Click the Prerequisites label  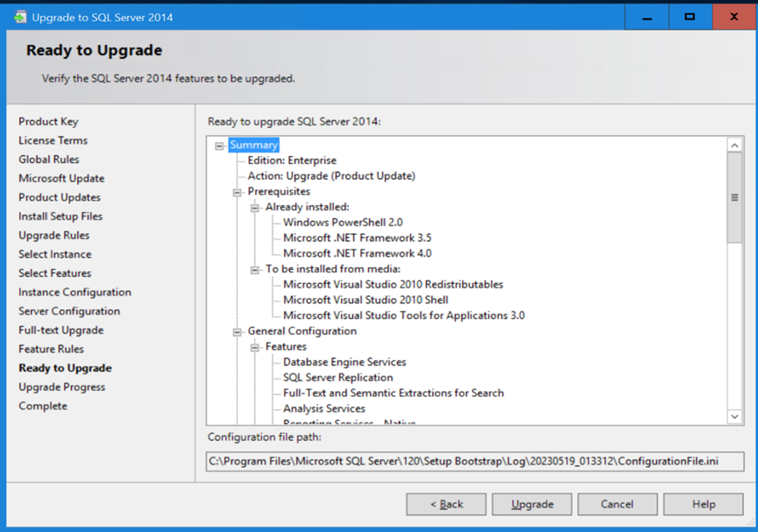(279, 191)
